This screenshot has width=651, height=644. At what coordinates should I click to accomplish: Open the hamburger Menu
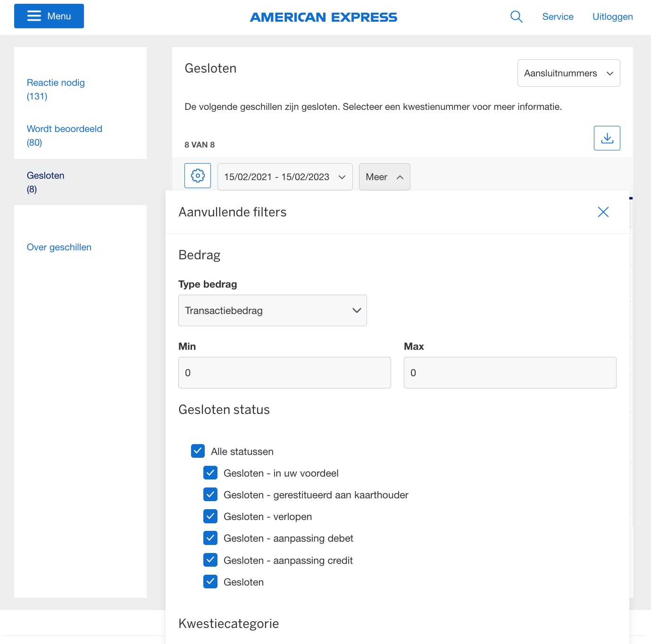tap(49, 16)
